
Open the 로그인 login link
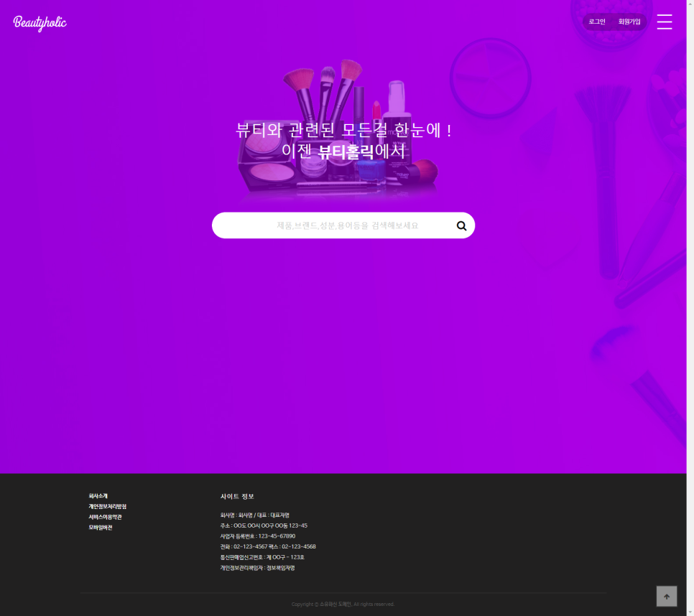point(597,22)
